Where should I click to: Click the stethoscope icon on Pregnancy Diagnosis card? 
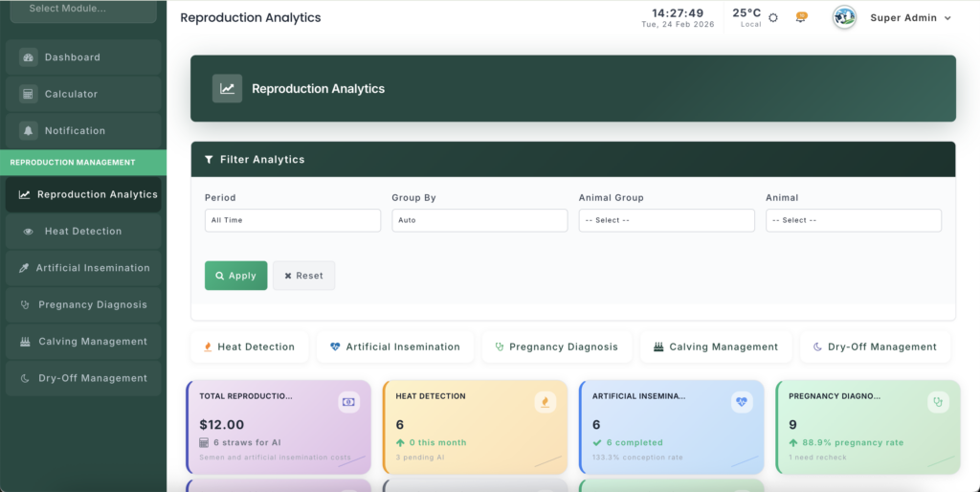click(938, 402)
